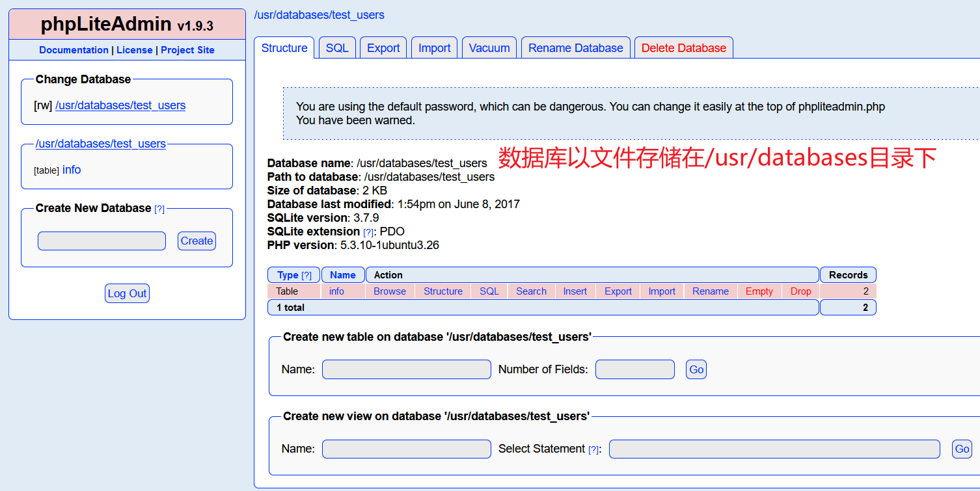Viewport: 980px width, 491px height.
Task: Open SQL action for info table
Action: point(489,291)
